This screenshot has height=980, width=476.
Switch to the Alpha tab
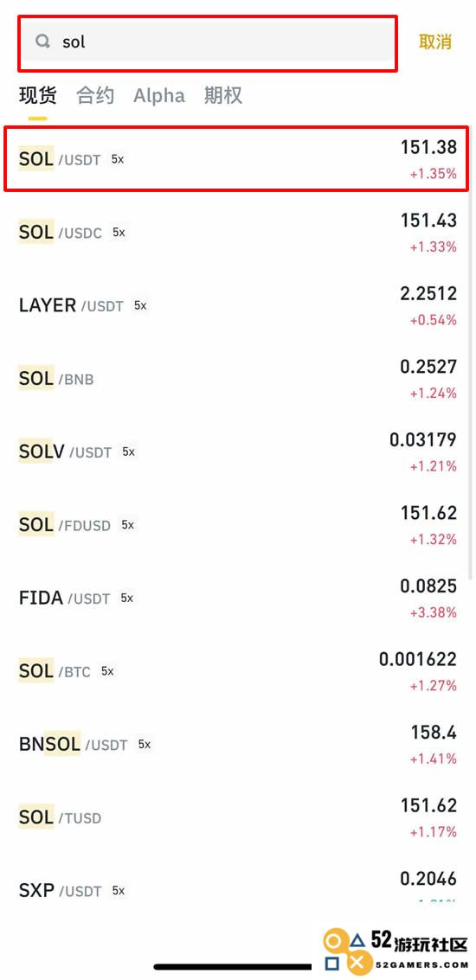click(x=159, y=96)
